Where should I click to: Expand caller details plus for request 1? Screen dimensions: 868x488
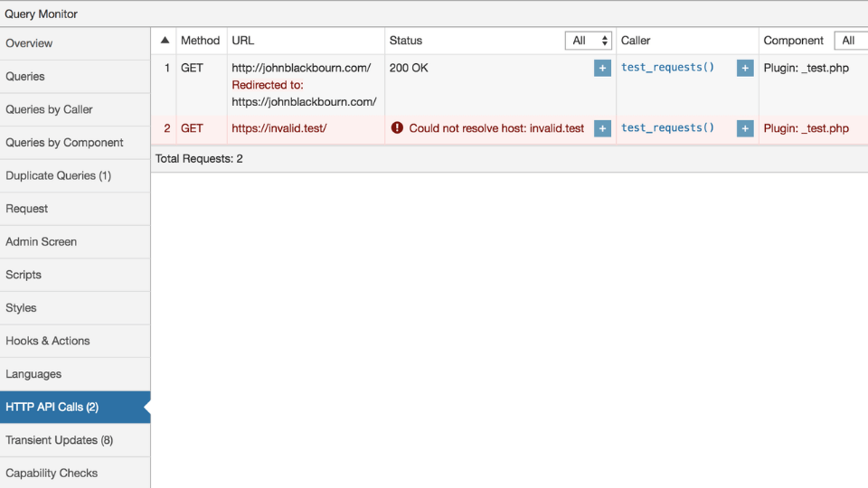click(745, 68)
